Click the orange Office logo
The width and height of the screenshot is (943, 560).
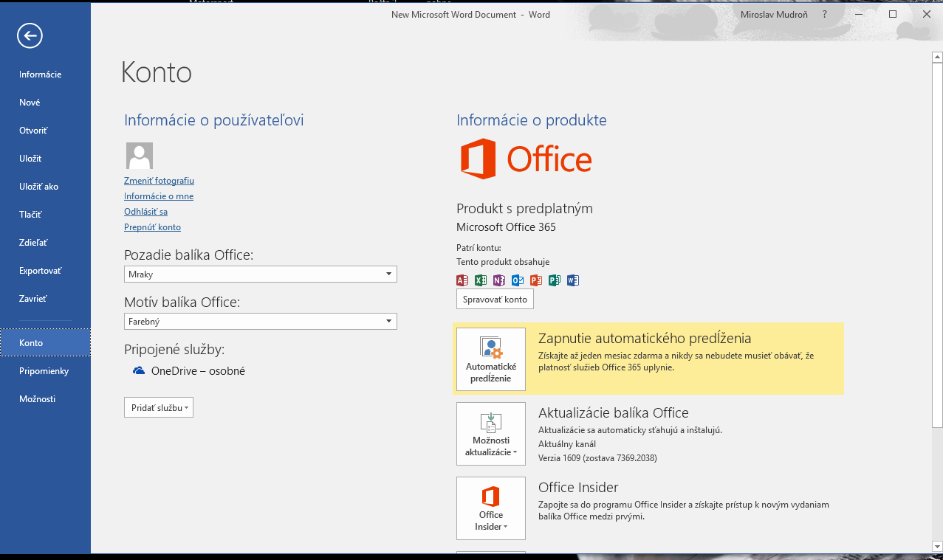point(527,159)
